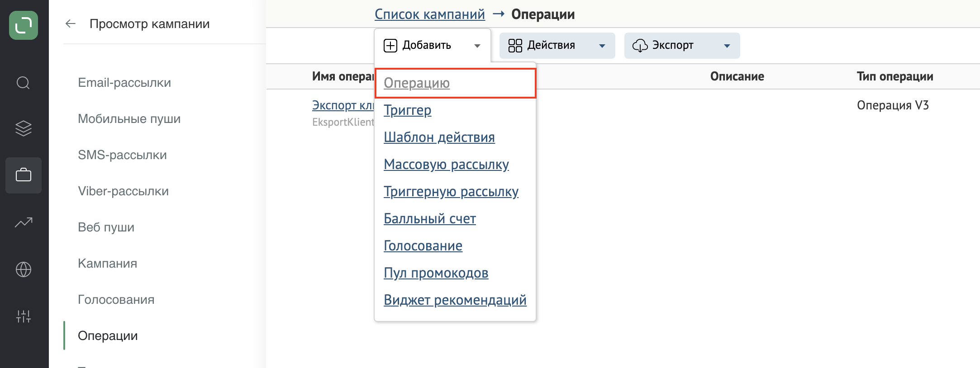Screen dimensions: 980x368
Task: Click the globe sidebar icon
Action: [x=24, y=269]
